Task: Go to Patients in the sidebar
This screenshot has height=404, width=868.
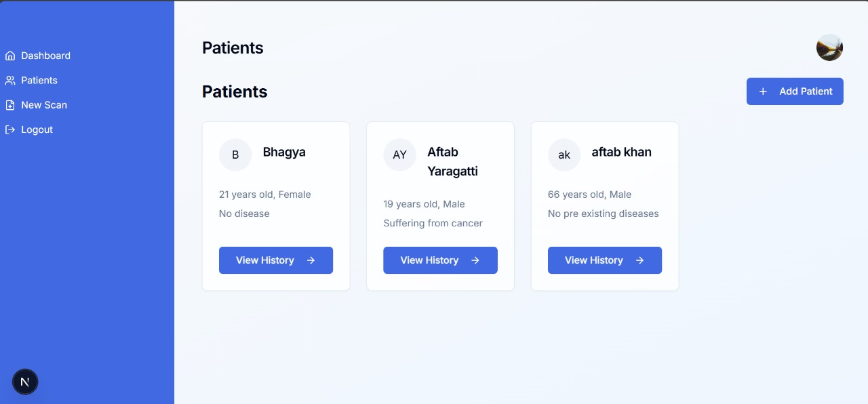Action: click(39, 80)
